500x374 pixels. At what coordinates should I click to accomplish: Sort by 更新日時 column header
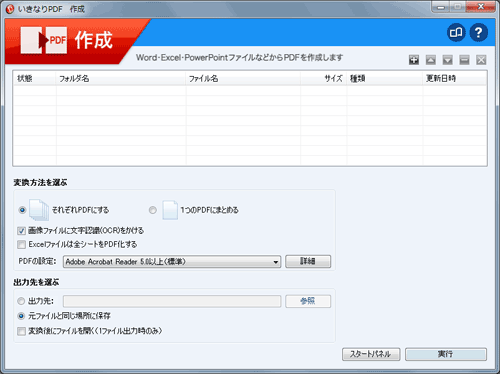coord(454,79)
